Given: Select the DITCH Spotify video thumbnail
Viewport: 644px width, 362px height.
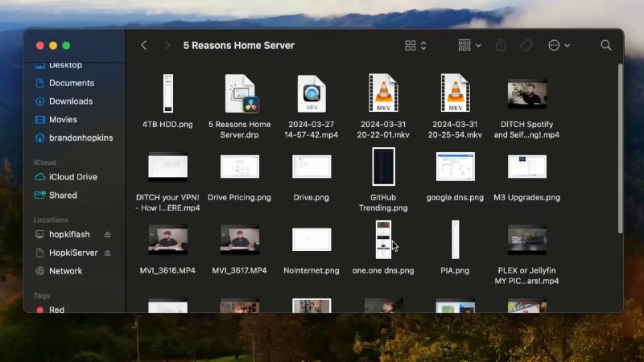Looking at the screenshot, I should pos(527,93).
